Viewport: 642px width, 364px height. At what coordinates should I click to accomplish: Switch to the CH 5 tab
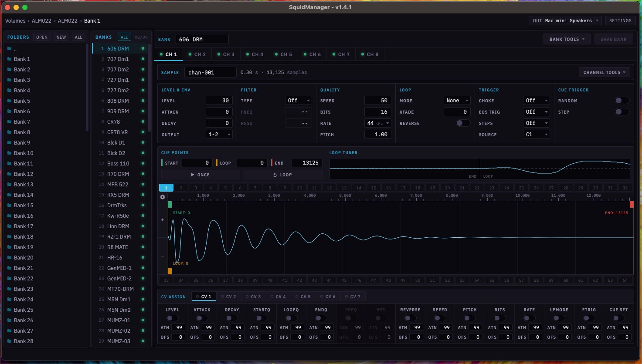(x=283, y=54)
